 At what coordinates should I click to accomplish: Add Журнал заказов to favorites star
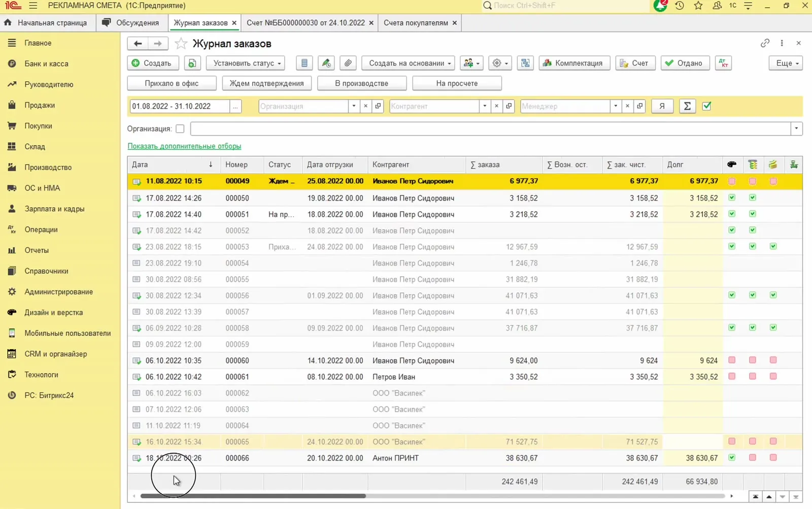[181, 44]
